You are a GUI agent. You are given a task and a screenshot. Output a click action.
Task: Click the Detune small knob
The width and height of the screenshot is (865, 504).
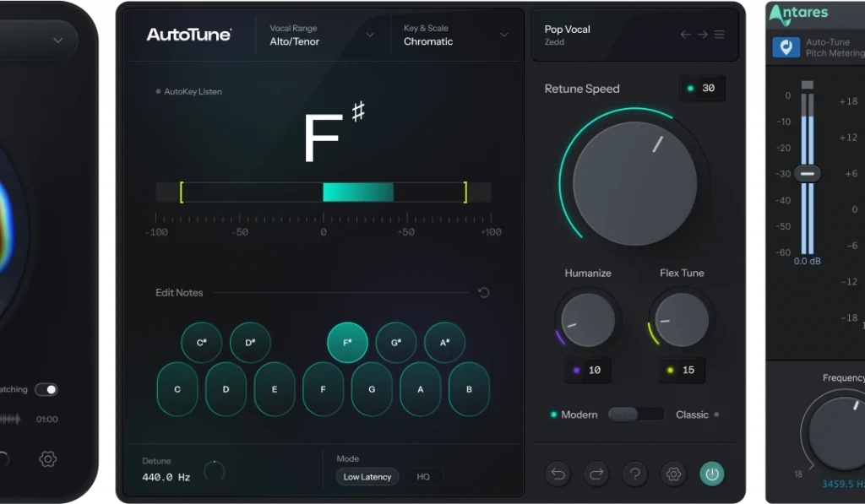click(214, 471)
